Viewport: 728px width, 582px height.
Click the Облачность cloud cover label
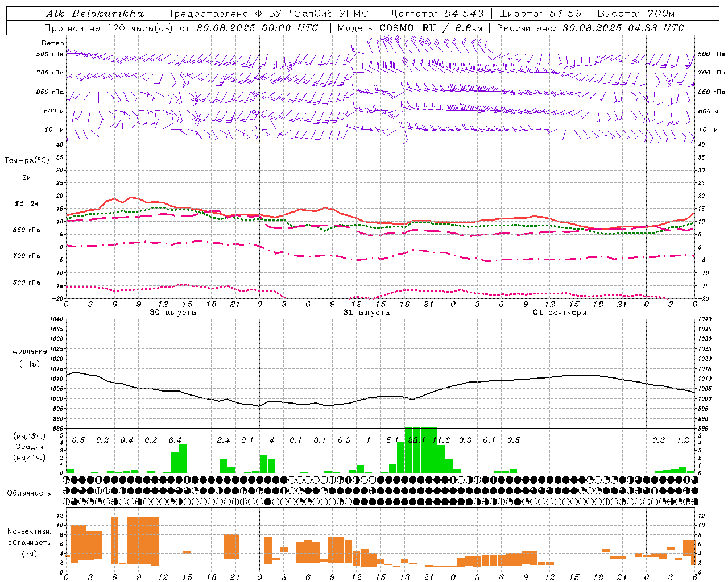(29, 493)
